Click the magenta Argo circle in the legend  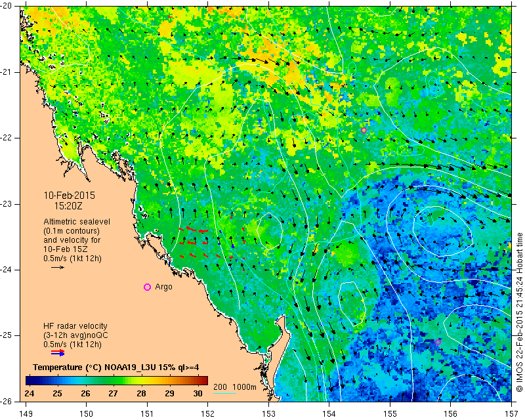coord(147,287)
